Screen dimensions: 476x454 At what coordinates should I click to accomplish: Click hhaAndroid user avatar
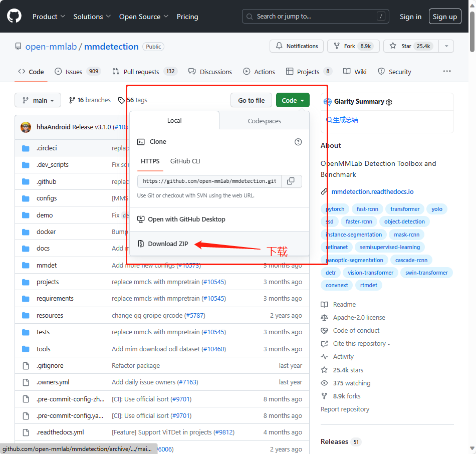click(x=26, y=127)
